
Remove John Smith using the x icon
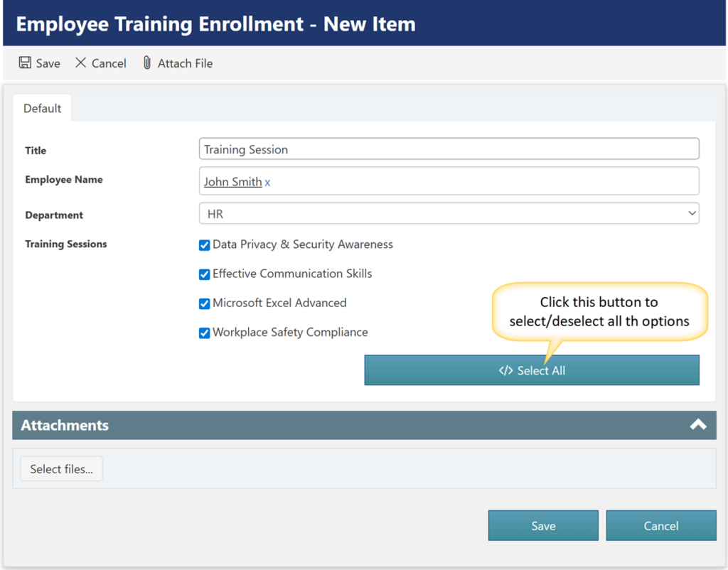267,183
